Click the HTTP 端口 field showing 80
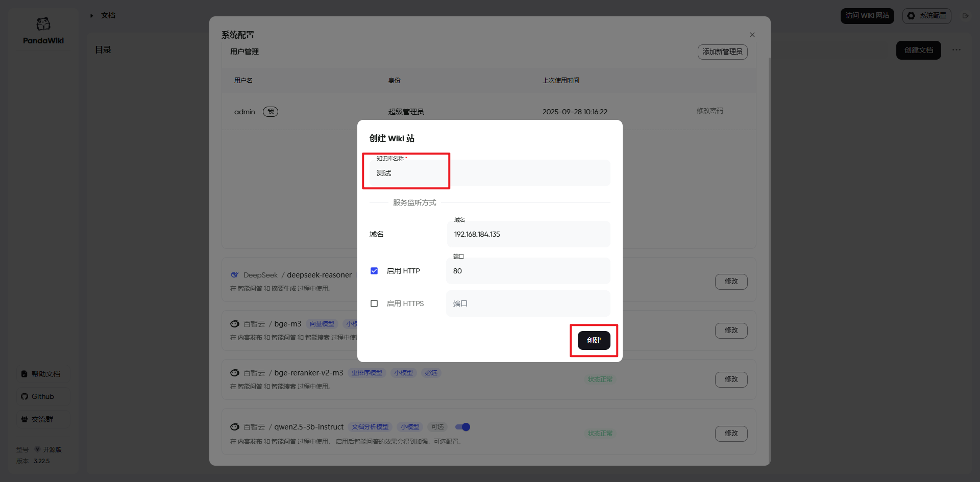 coord(528,271)
